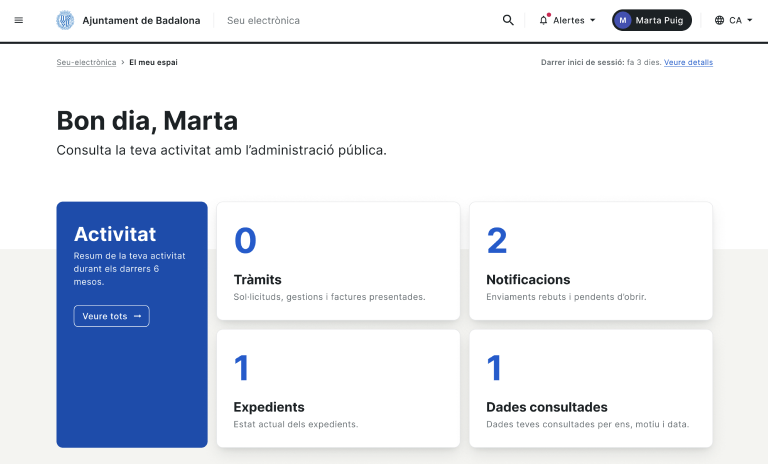Expand the Alertes dropdown
Viewport: 768px width, 464px height.
point(592,20)
